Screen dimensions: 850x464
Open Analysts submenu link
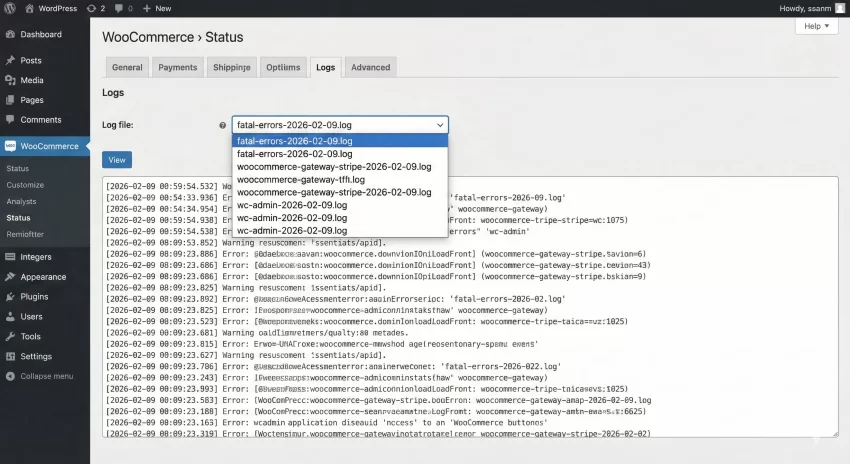point(21,201)
